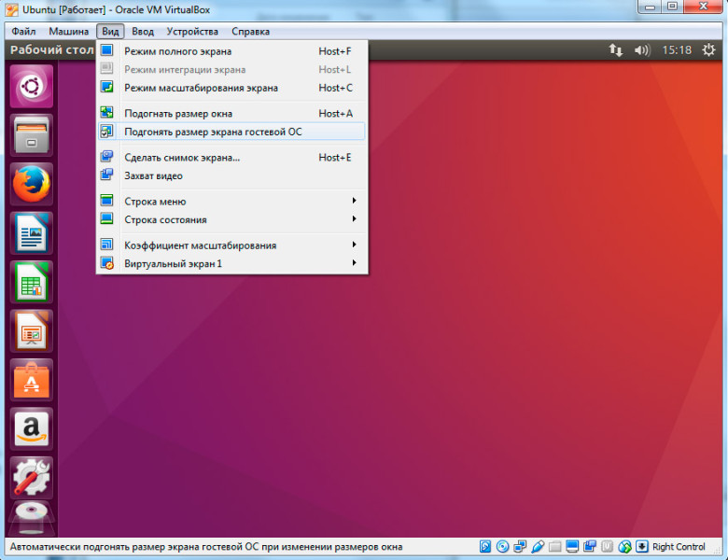Expand the Строка состояния submenu
728x560 pixels.
pyautogui.click(x=231, y=219)
